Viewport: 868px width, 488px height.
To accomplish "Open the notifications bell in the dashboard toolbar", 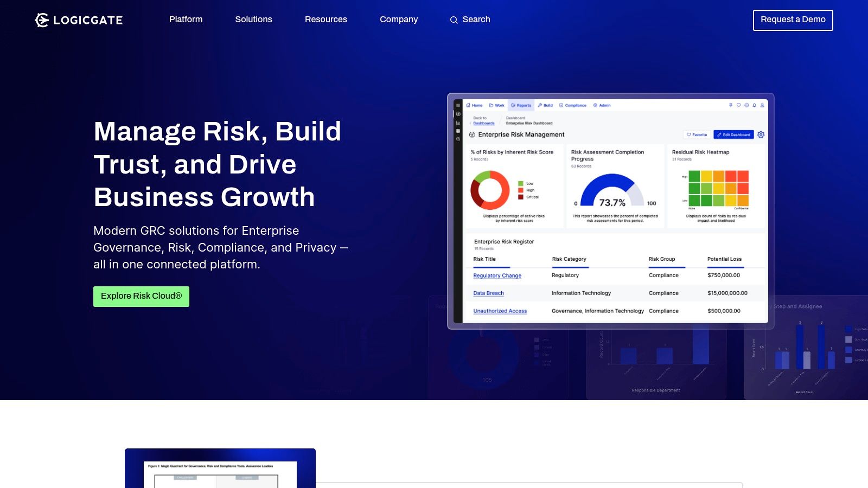I will (754, 105).
